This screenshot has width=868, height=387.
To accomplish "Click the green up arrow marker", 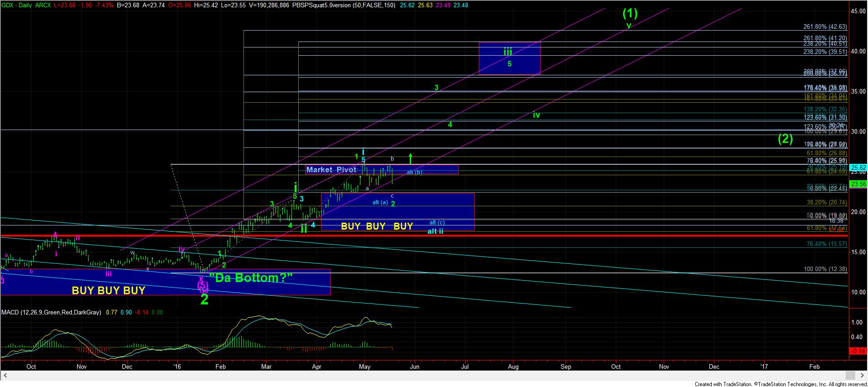I will [x=410, y=158].
